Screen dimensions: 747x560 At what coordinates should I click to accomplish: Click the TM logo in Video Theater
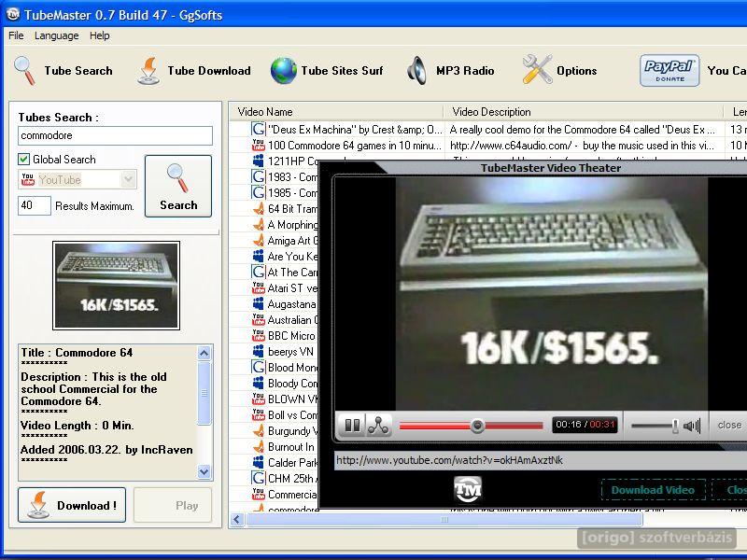pyautogui.click(x=468, y=489)
